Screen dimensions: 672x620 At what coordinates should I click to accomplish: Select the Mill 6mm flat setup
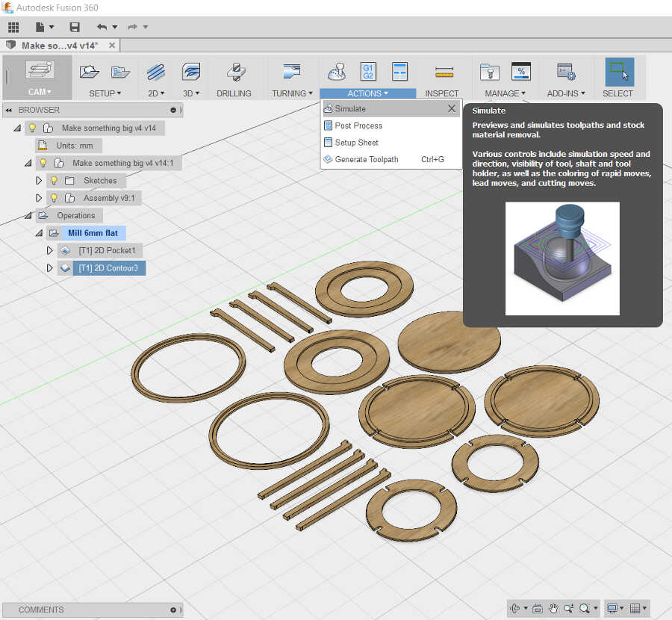pos(93,233)
